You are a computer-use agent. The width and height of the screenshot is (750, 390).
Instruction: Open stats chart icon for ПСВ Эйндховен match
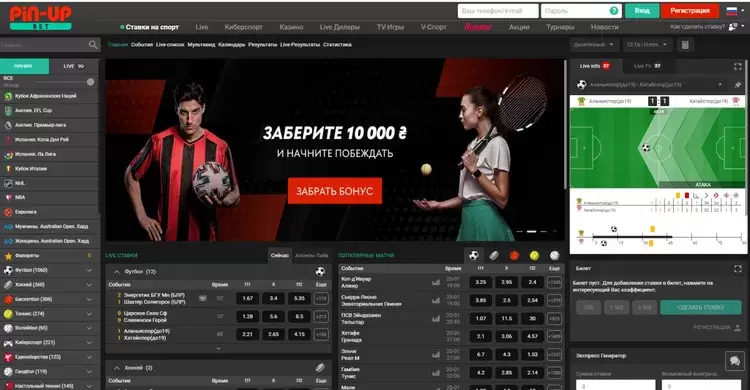coord(436,319)
